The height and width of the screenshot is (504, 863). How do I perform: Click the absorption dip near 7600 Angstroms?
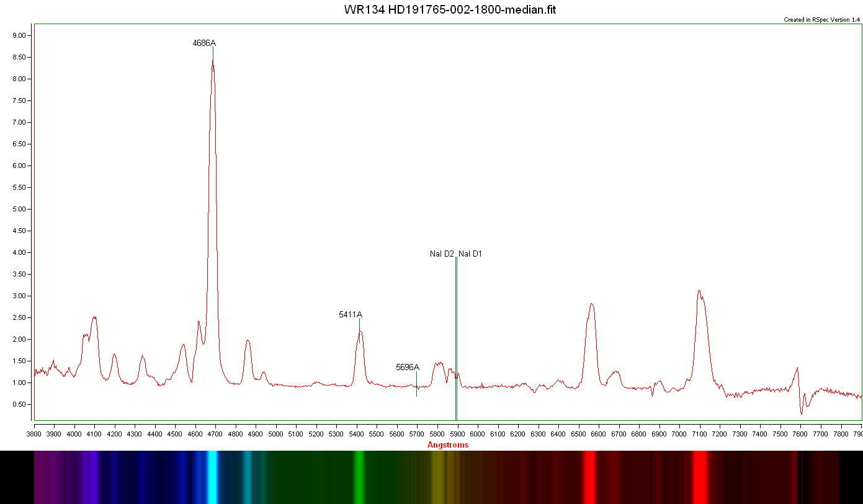coord(802,412)
